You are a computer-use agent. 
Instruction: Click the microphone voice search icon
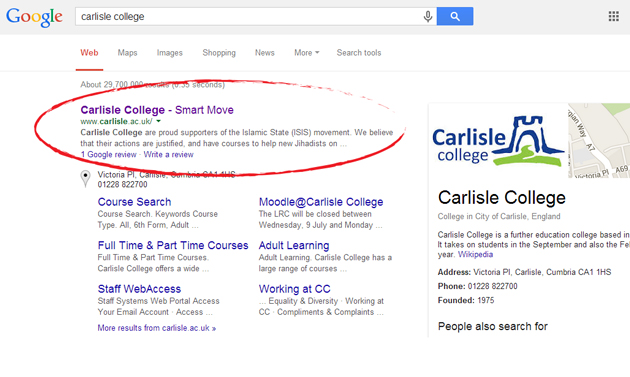428,16
